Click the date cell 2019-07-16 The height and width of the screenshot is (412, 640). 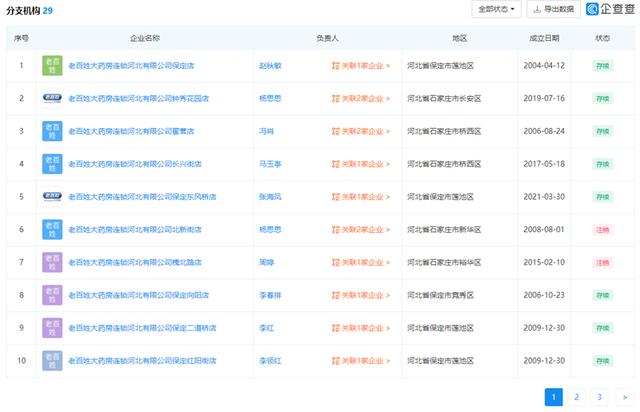(544, 98)
